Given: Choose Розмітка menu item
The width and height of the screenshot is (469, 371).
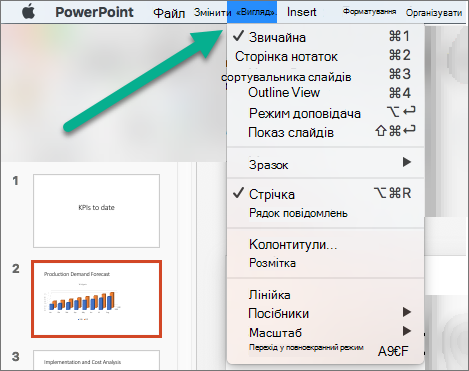Looking at the screenshot, I should pyautogui.click(x=325, y=263).
